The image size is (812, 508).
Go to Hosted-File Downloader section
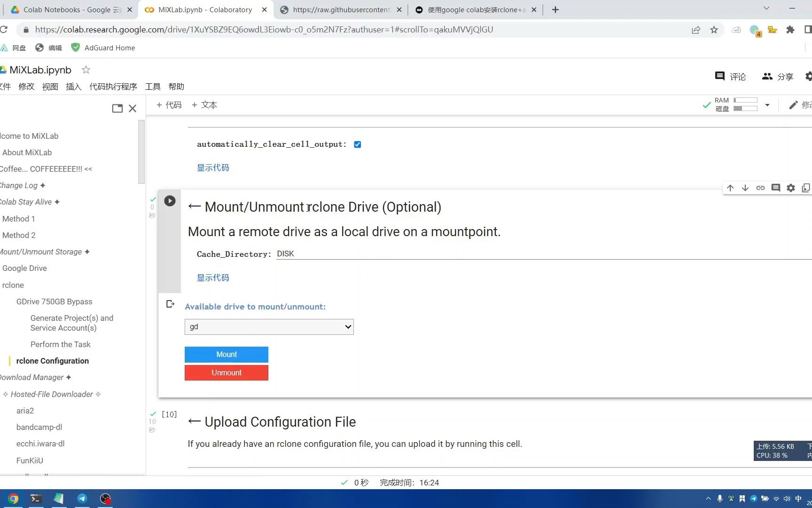coord(52,394)
